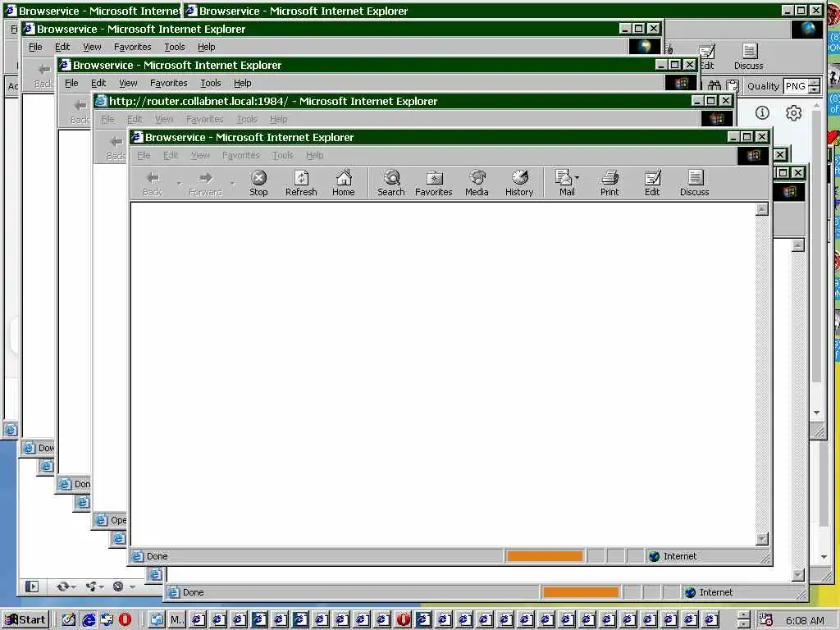Launch Internet Explorer from quick launch
The image size is (840, 630).
89,619
